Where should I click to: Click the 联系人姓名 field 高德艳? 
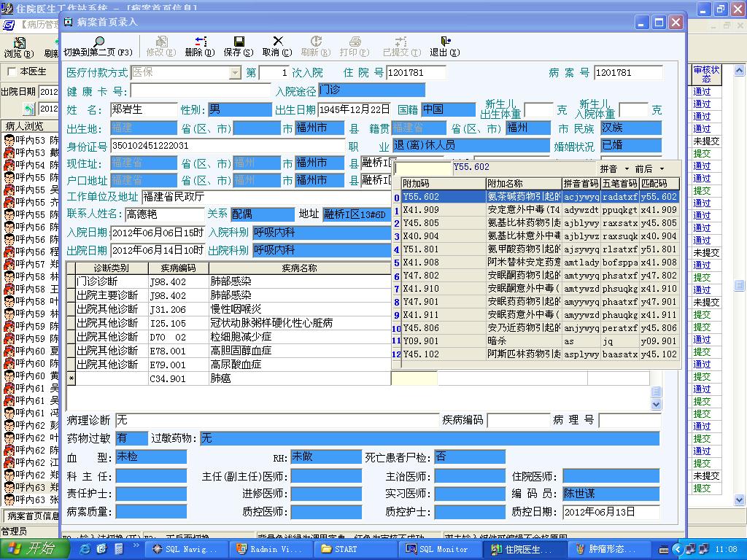164,214
